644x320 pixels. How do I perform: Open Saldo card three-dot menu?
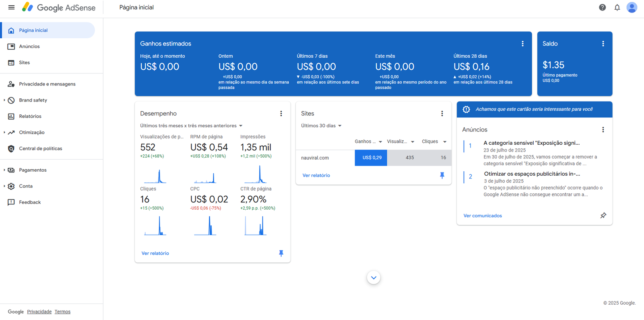[603, 44]
